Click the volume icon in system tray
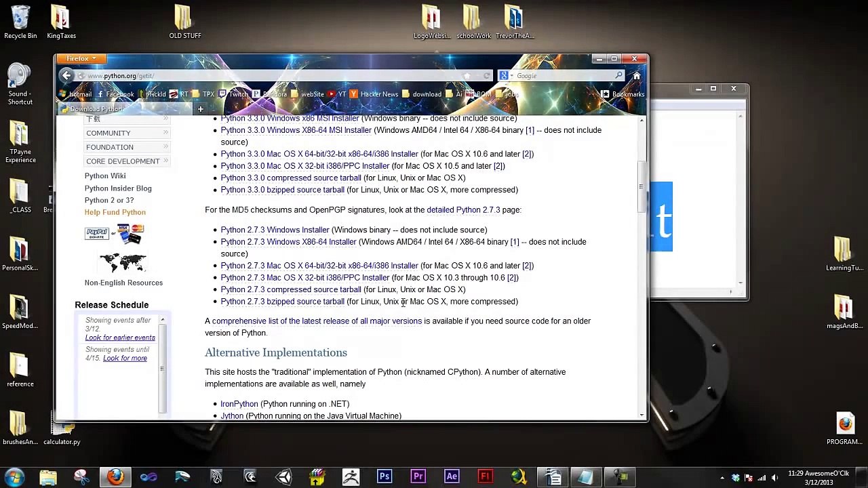 tap(774, 478)
